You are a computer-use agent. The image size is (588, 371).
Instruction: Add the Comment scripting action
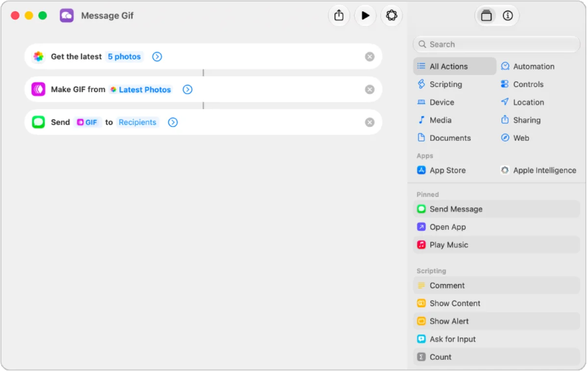(496, 285)
